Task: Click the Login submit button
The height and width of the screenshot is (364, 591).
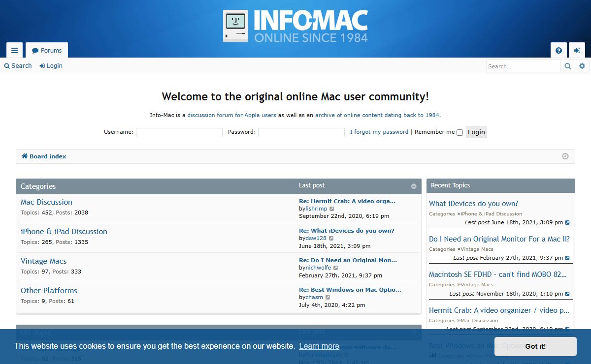Action: point(476,132)
